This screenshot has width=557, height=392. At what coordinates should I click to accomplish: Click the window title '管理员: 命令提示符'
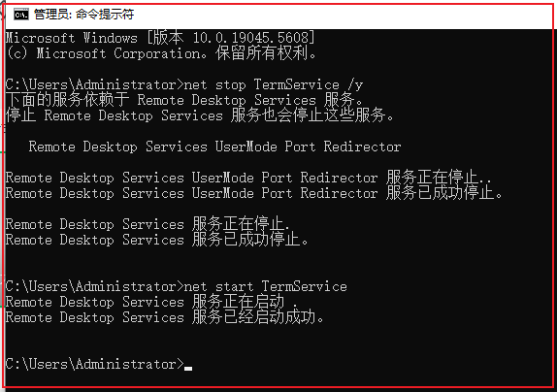[83, 15]
